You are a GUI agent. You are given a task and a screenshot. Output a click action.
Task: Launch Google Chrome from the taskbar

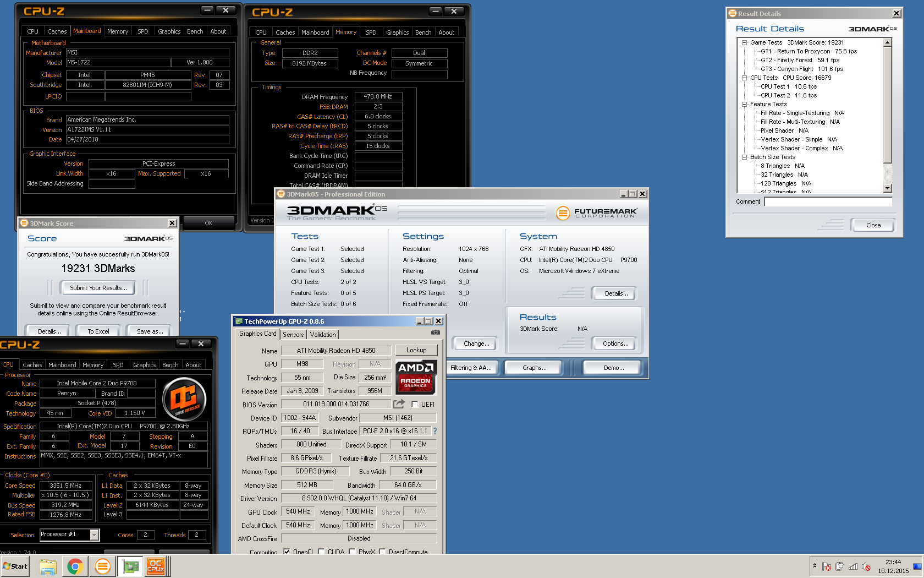pos(75,566)
